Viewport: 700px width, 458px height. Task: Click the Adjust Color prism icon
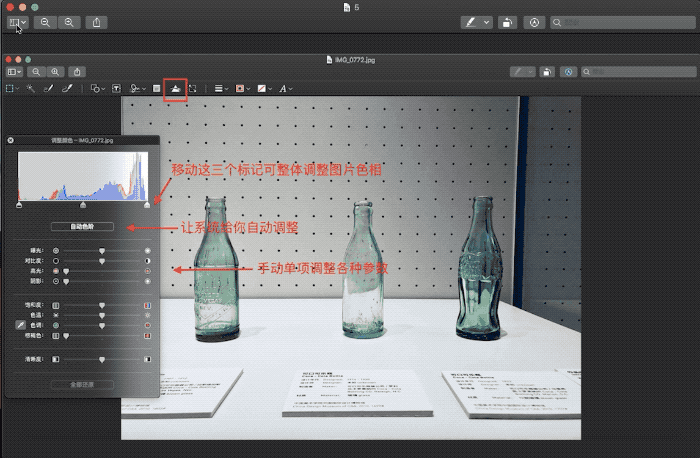coord(175,89)
